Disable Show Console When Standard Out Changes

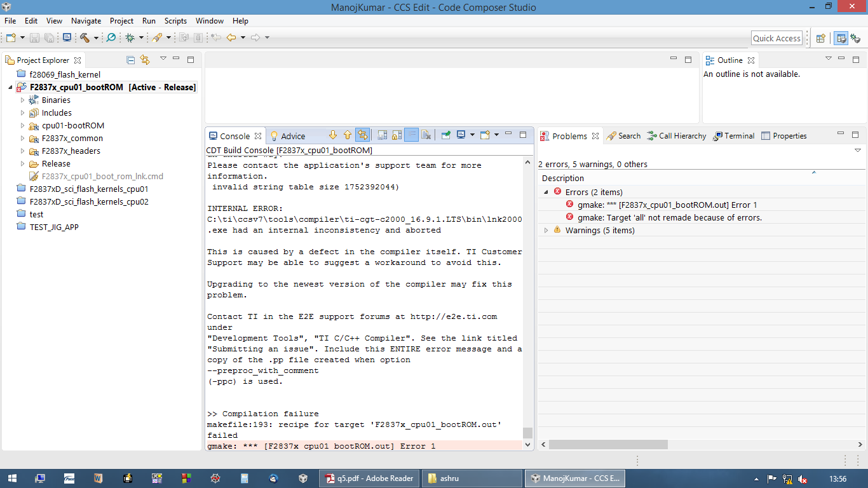382,135
